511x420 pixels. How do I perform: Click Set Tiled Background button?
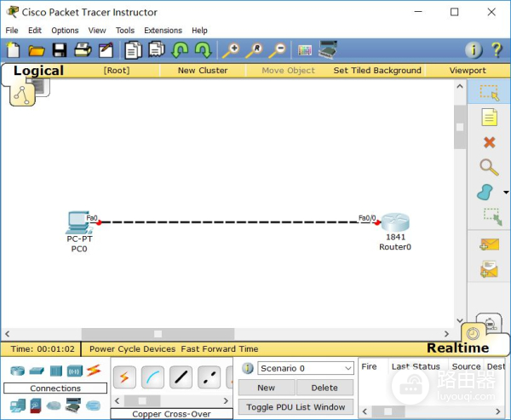click(377, 71)
